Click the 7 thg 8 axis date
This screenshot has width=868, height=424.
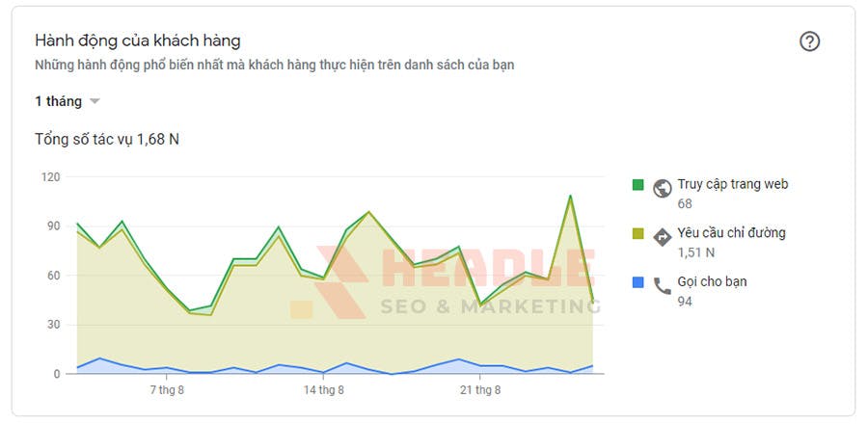167,390
